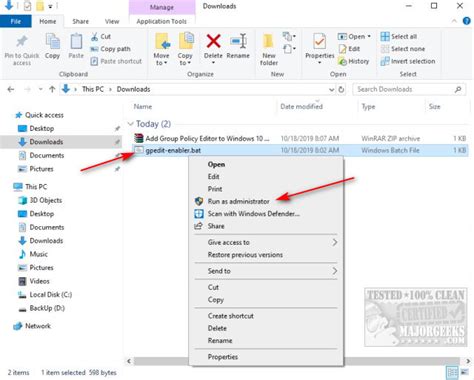Choose Properties in the context menu

pos(223,357)
